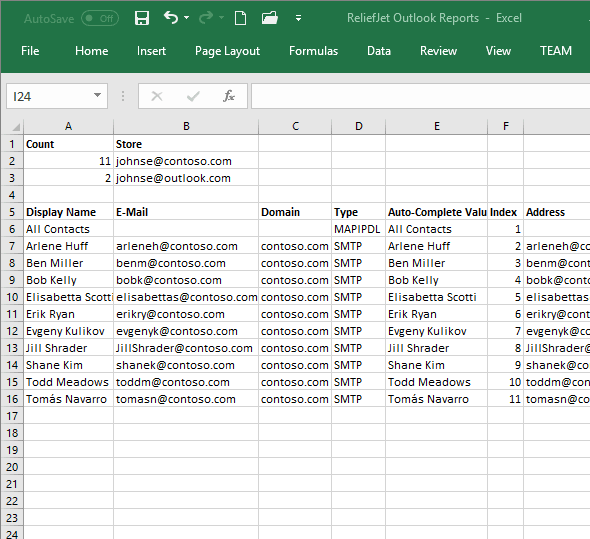This screenshot has height=539, width=590.
Task: Open the Page Layout tab
Action: 227,51
